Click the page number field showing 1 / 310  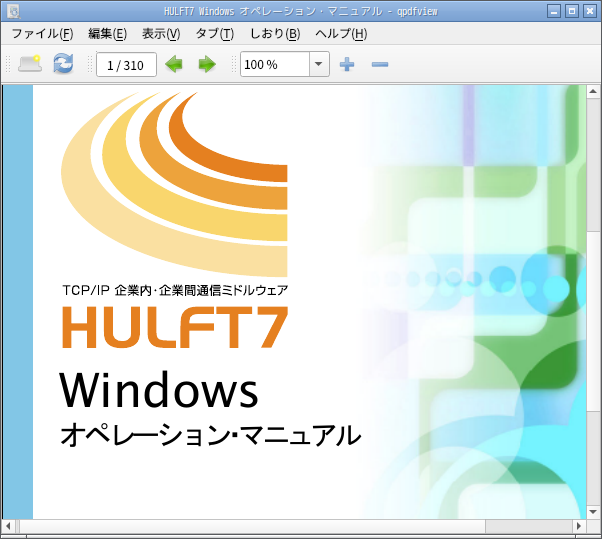(x=126, y=64)
